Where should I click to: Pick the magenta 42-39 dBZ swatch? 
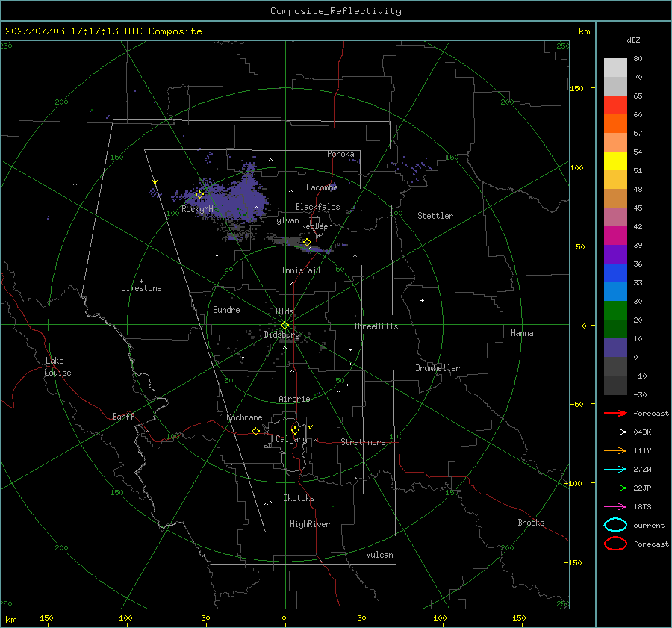click(615, 235)
